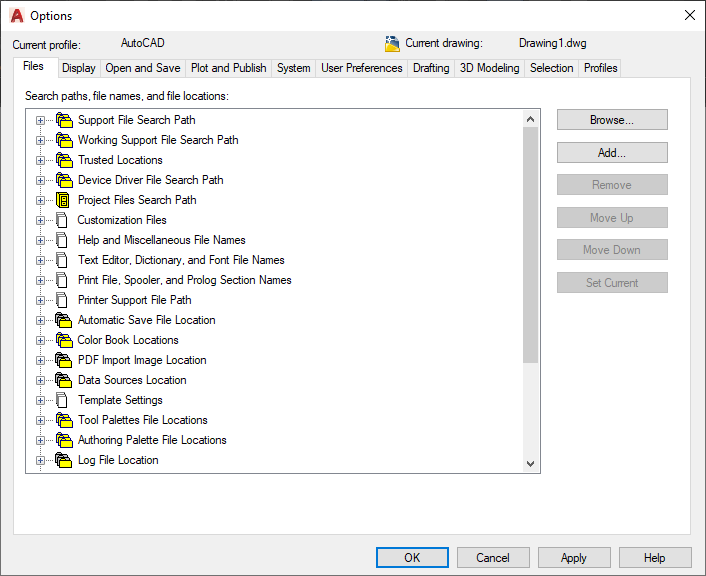The image size is (706, 576).
Task: Click the PDF Import Image Location folder icon
Action: click(63, 360)
